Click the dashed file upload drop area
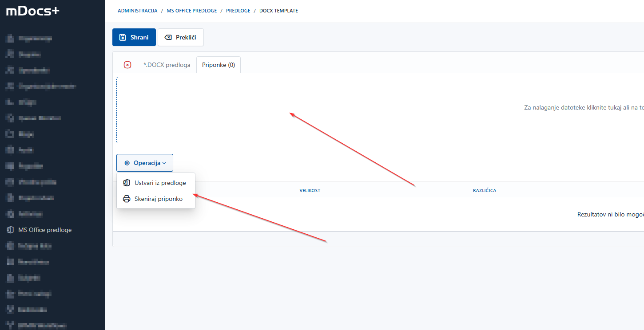644x330 pixels. [378, 110]
